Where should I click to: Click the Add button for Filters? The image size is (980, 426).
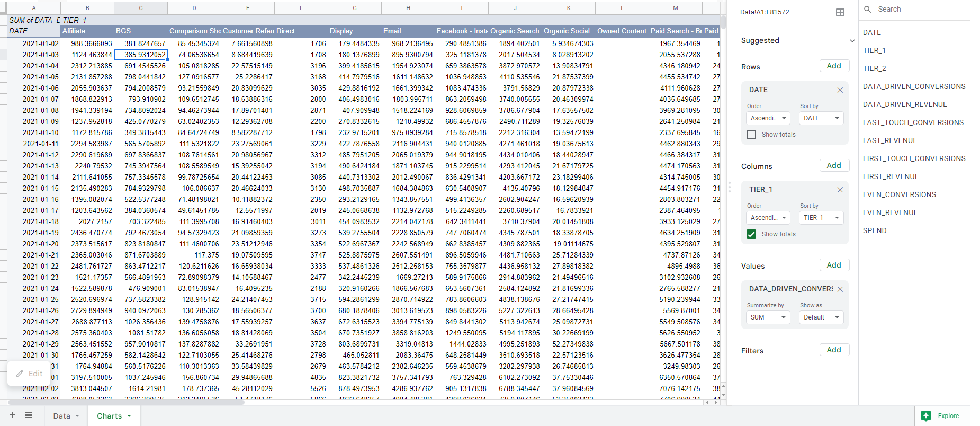[834, 350]
